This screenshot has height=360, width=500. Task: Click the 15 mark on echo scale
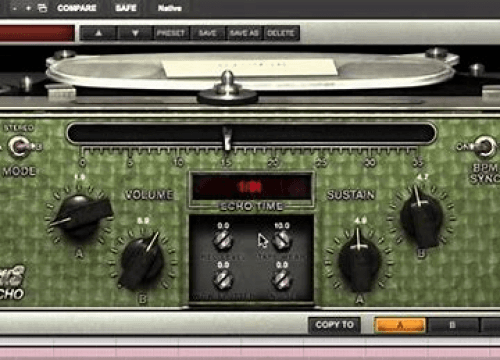coord(226,163)
